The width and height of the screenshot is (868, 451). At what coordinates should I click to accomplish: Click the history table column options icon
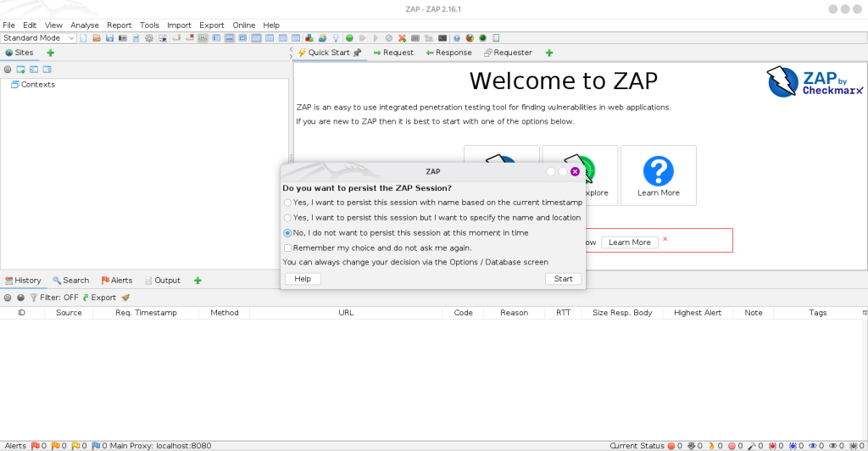click(x=864, y=313)
